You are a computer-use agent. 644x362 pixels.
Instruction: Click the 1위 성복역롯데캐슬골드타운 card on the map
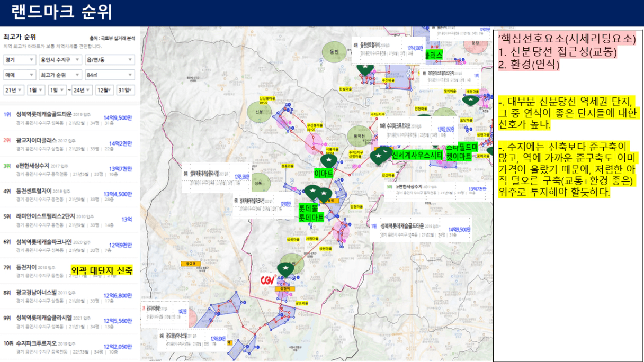(421, 230)
